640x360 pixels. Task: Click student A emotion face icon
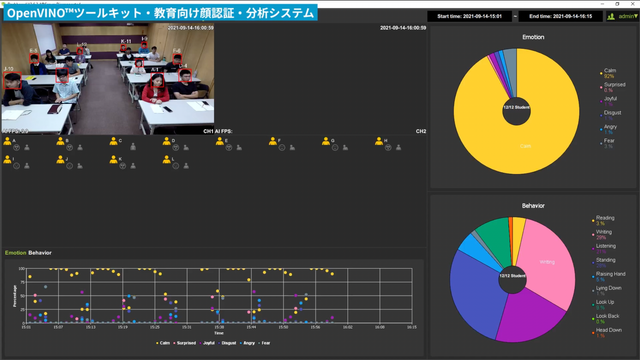pos(16,147)
